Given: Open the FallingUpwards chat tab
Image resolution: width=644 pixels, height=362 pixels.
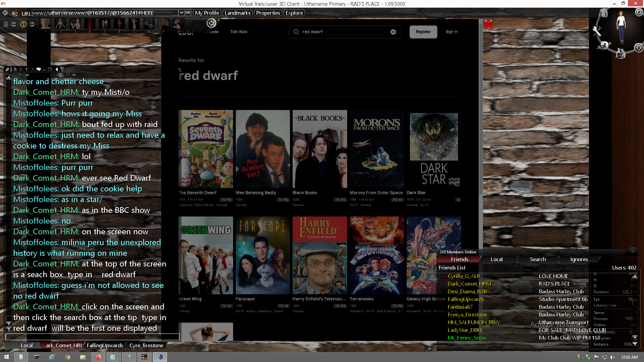Looking at the screenshot, I should click(x=104, y=345).
